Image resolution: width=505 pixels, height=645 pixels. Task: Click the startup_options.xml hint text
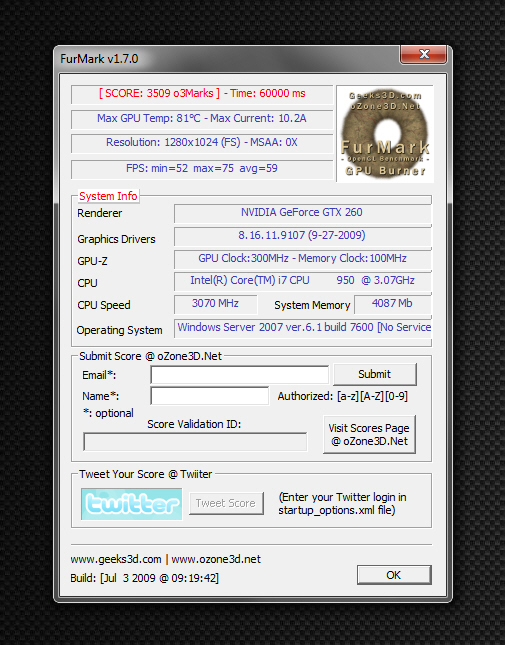click(342, 504)
